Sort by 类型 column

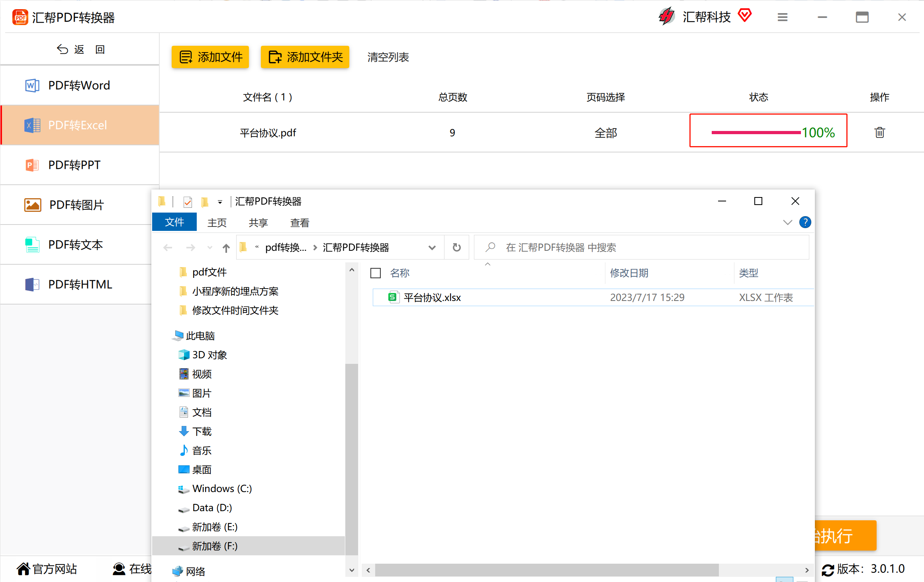pyautogui.click(x=749, y=273)
